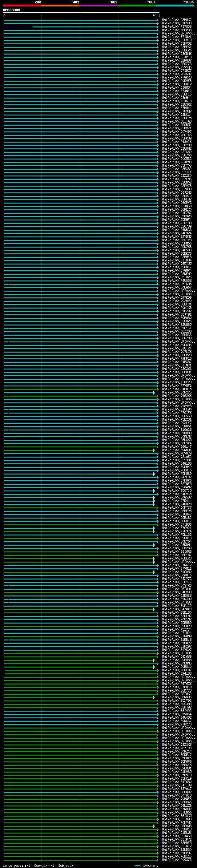Click label UniRef100_C3CDN6
197x868 pixels.
[x=177, y=54]
